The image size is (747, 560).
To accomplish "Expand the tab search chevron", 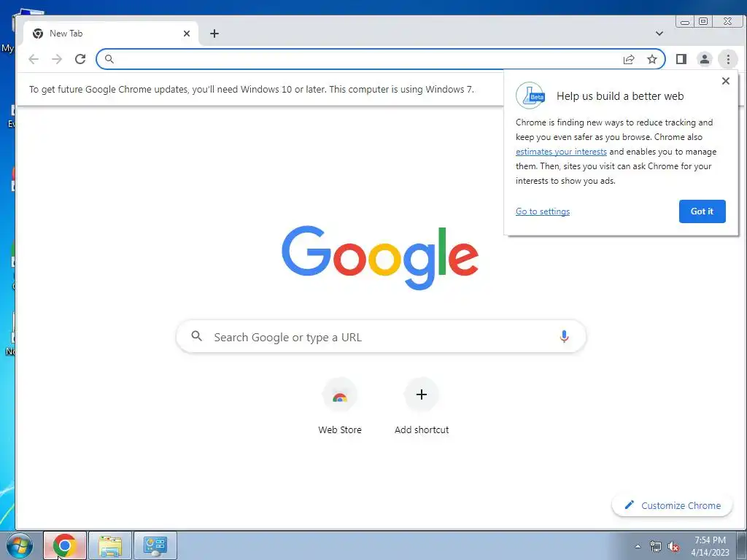I will click(659, 34).
